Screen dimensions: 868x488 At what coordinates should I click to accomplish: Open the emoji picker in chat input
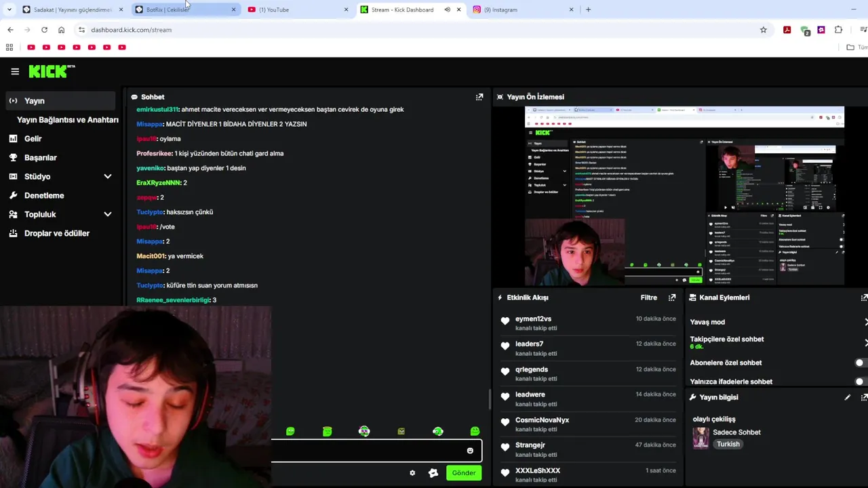click(x=470, y=451)
